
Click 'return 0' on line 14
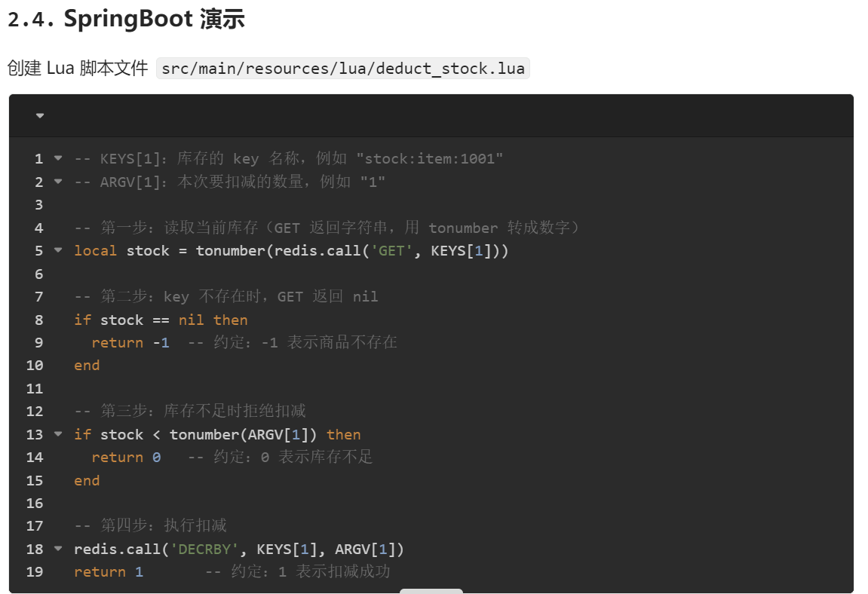126,458
